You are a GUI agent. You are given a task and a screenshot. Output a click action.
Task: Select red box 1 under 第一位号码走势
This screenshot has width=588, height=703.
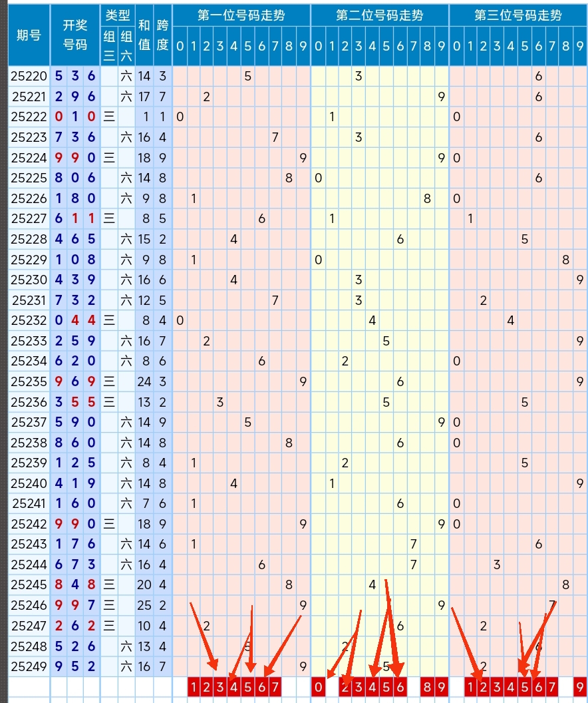[194, 686]
